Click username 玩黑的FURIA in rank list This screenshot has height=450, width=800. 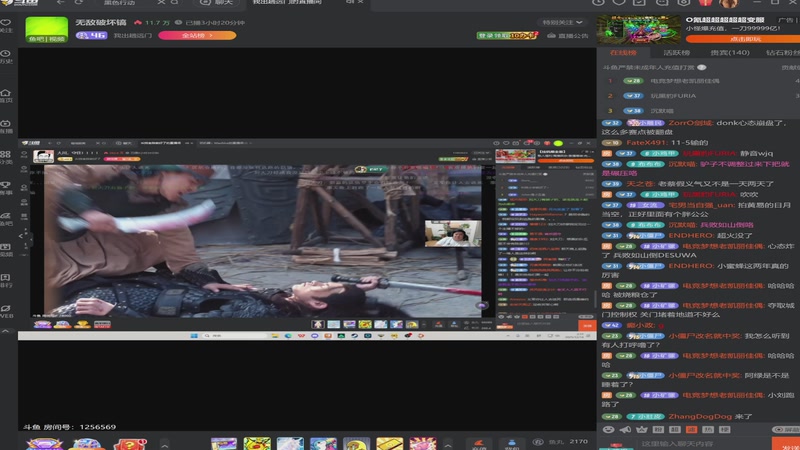pyautogui.click(x=673, y=96)
